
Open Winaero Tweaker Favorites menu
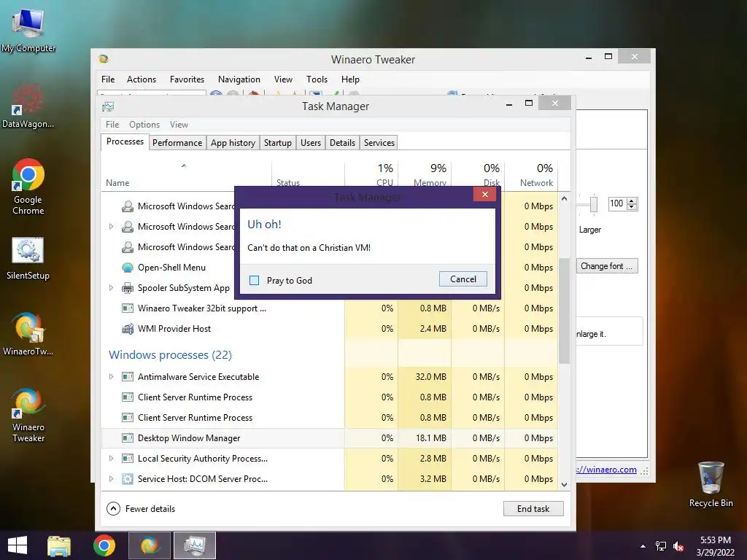point(187,79)
